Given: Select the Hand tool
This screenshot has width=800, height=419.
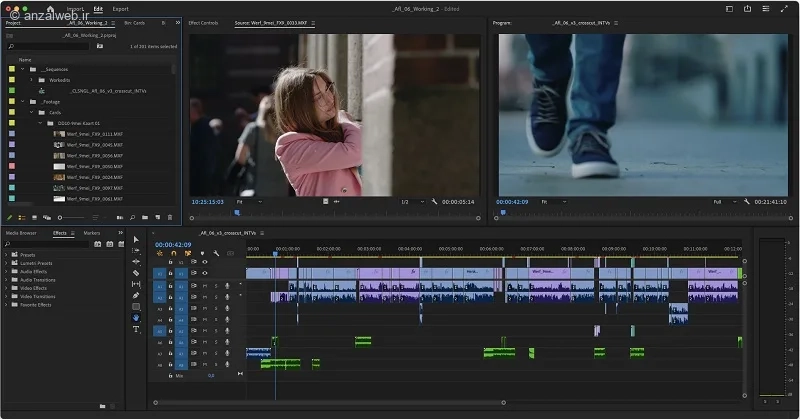Looking at the screenshot, I should [x=136, y=318].
